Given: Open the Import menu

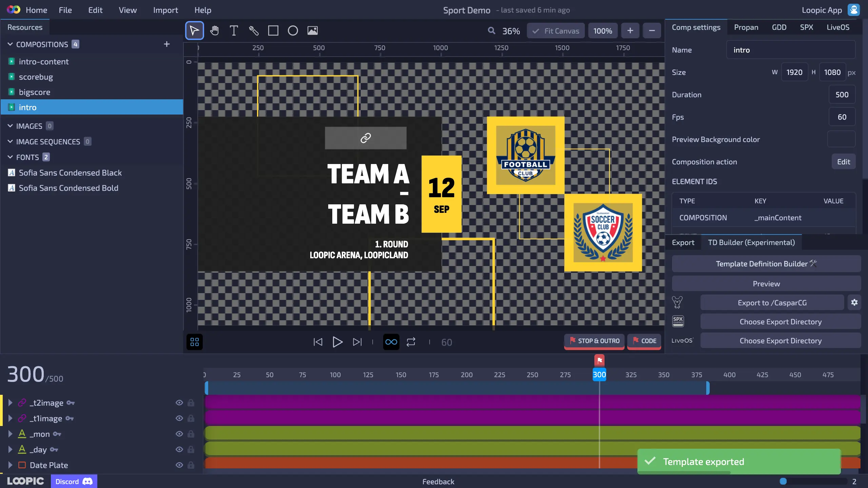Looking at the screenshot, I should (x=165, y=10).
